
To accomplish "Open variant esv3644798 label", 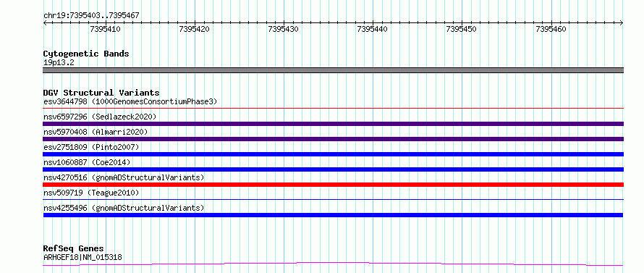I will coord(130,101).
